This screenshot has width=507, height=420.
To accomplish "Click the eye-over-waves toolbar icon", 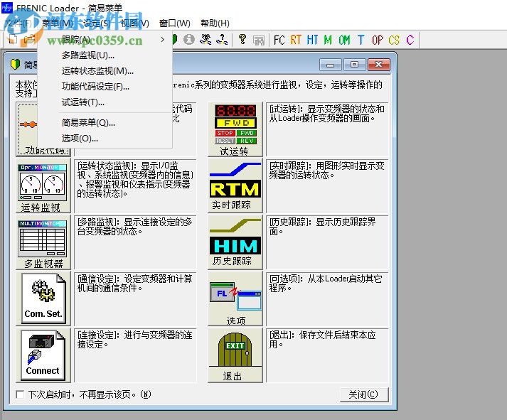I will point(206,39).
